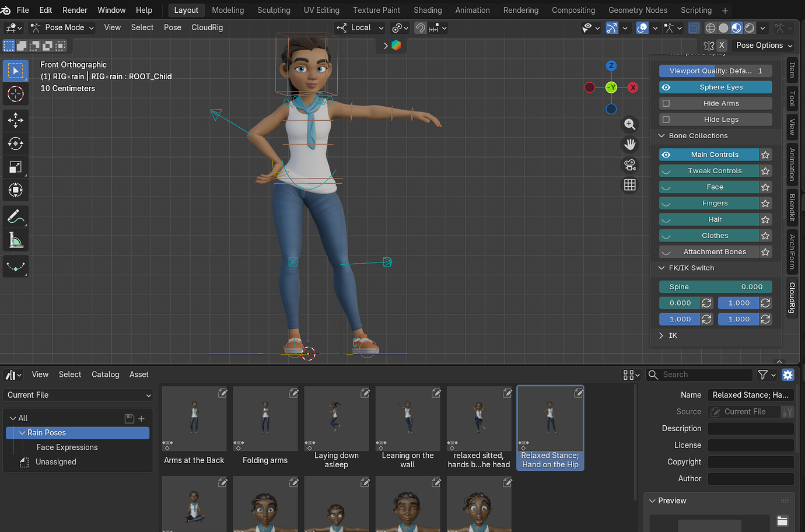Collapse the Rain Poses catalog
This screenshot has width=805, height=532.
[x=22, y=433]
